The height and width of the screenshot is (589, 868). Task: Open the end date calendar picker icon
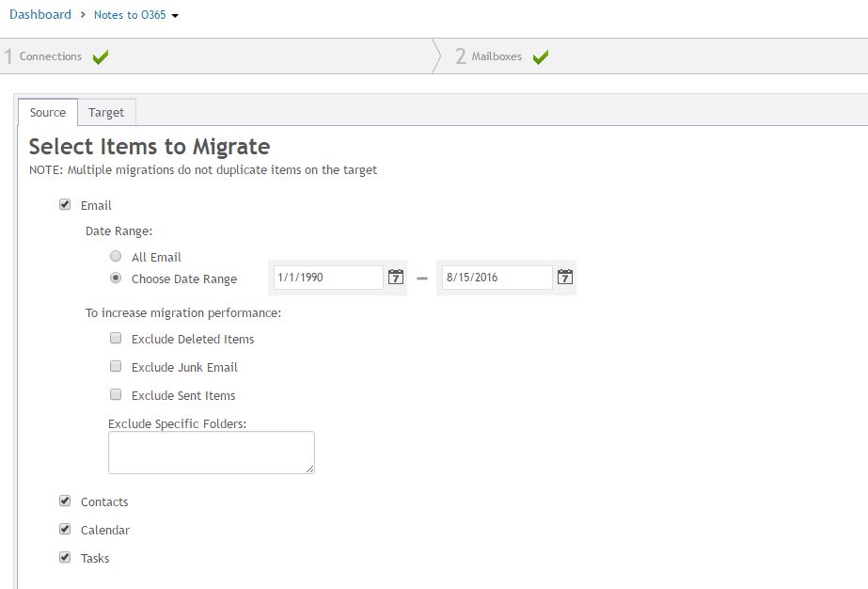[564, 278]
